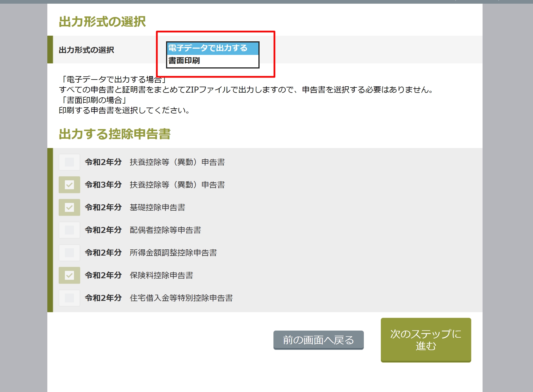Click the 保険料控除申告書 label text
Viewport: 533px width, 392px height.
[162, 275]
